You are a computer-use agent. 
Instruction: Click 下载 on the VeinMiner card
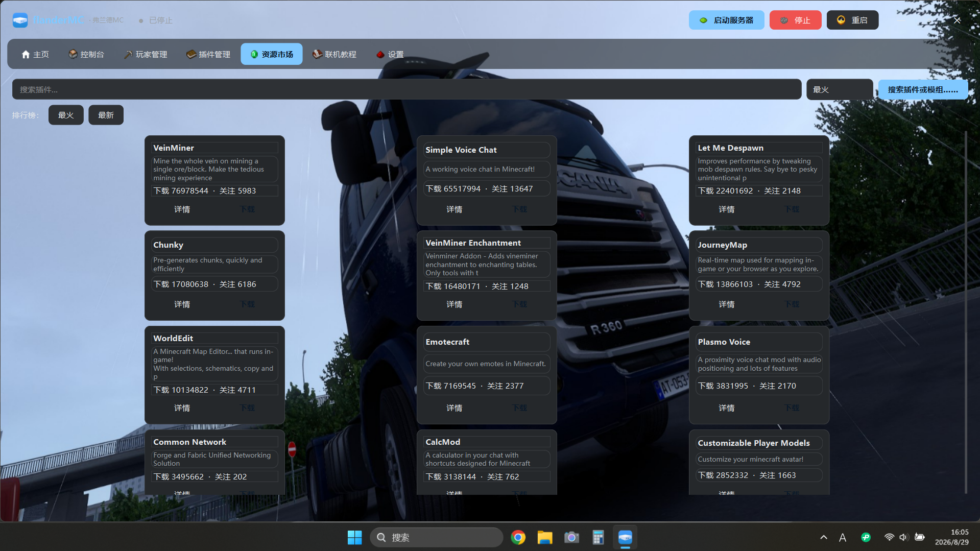(247, 209)
